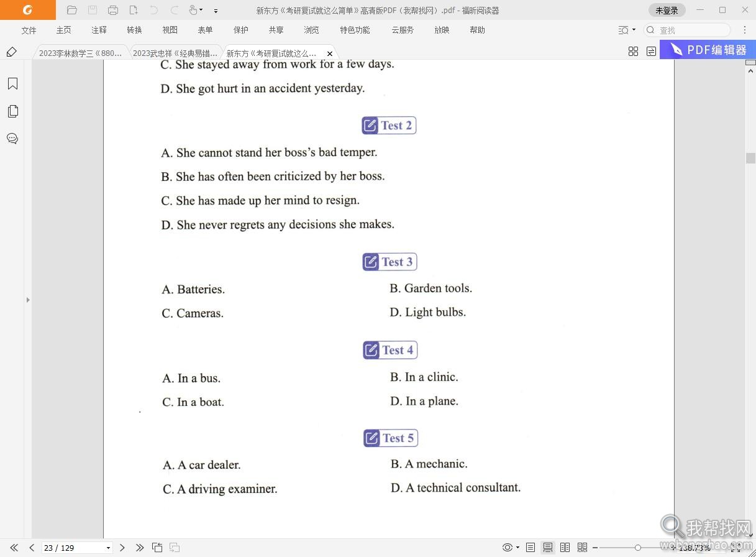The height and width of the screenshot is (557, 756).
Task: Switch to 2023武忠祥 document tab
Action: (175, 53)
